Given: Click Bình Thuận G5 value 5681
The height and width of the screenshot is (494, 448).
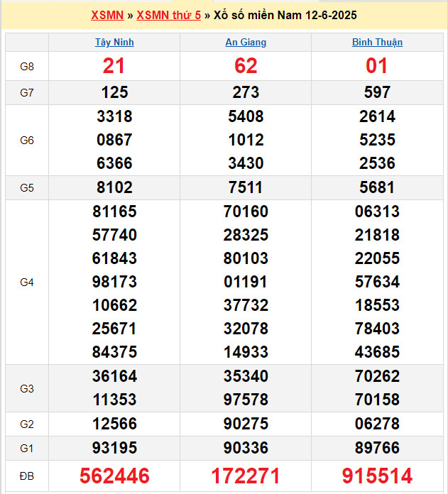Looking at the screenshot, I should 377,187.
